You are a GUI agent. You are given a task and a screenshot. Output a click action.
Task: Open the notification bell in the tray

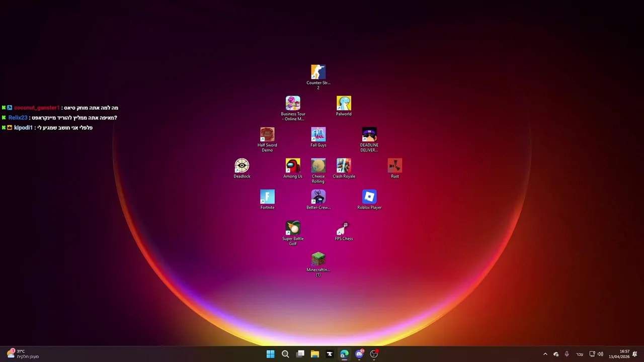pos(635,354)
